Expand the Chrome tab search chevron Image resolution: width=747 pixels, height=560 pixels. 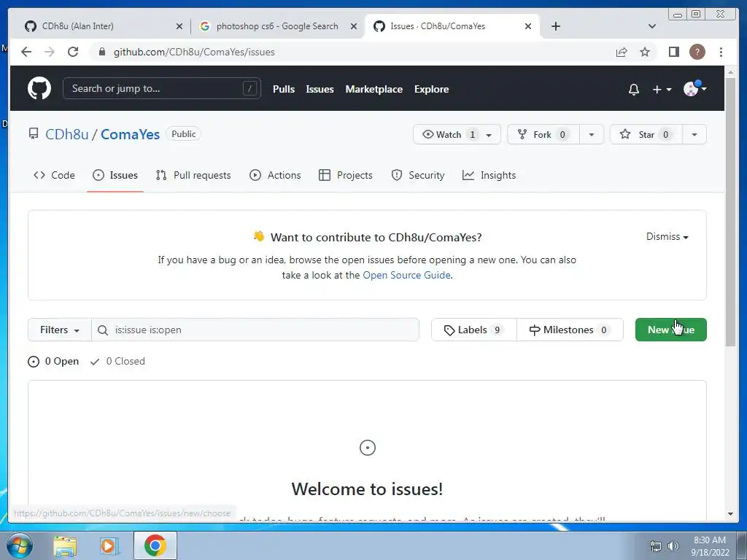tap(652, 26)
